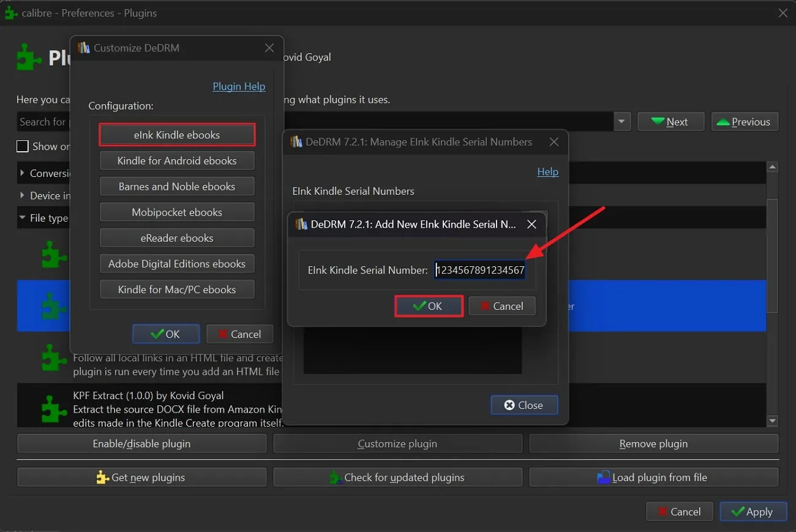The height and width of the screenshot is (532, 796).
Task: Click the green checkmark icon on Apply
Action: tap(738, 511)
